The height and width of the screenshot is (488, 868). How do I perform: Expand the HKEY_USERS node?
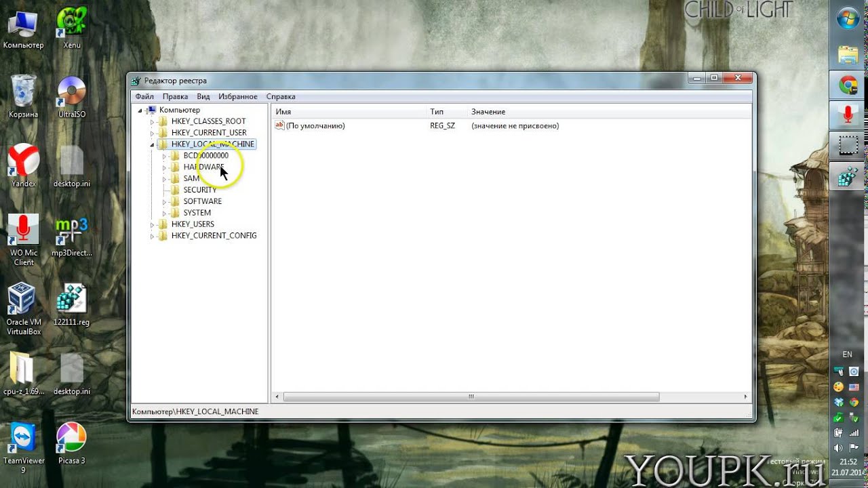(x=153, y=224)
